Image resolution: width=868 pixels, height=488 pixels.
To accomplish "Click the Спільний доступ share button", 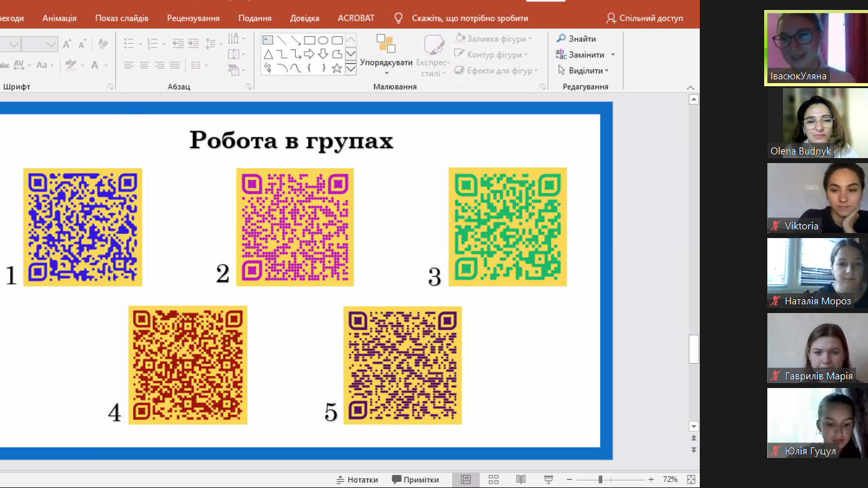I will click(x=645, y=18).
